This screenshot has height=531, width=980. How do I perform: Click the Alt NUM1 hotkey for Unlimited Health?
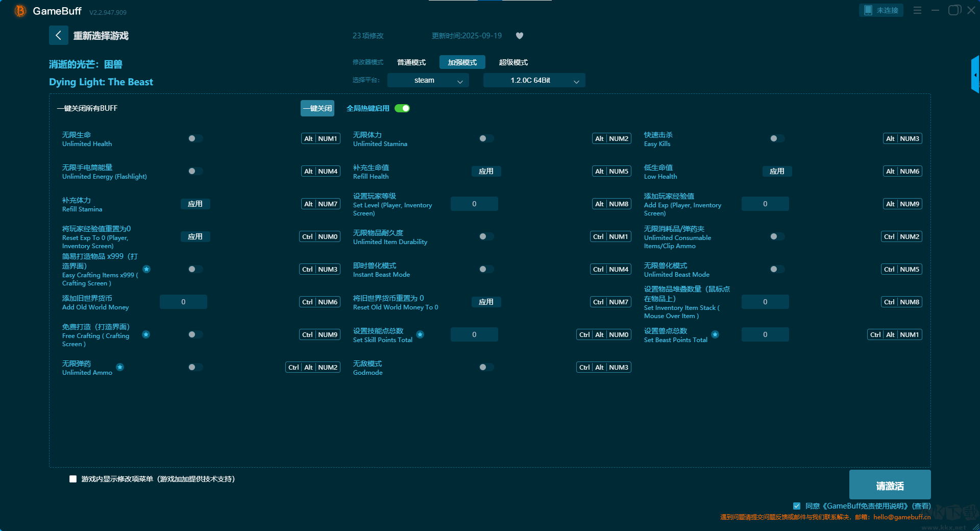(x=321, y=138)
